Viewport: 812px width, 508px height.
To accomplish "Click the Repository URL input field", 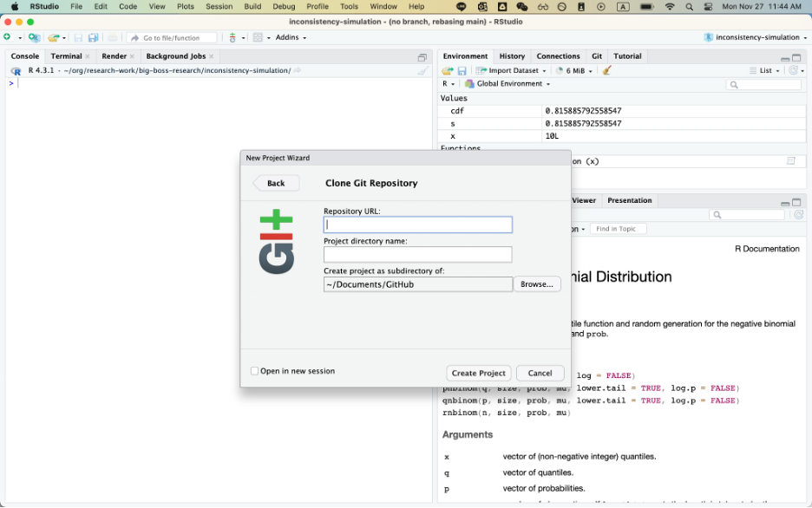I will [418, 225].
